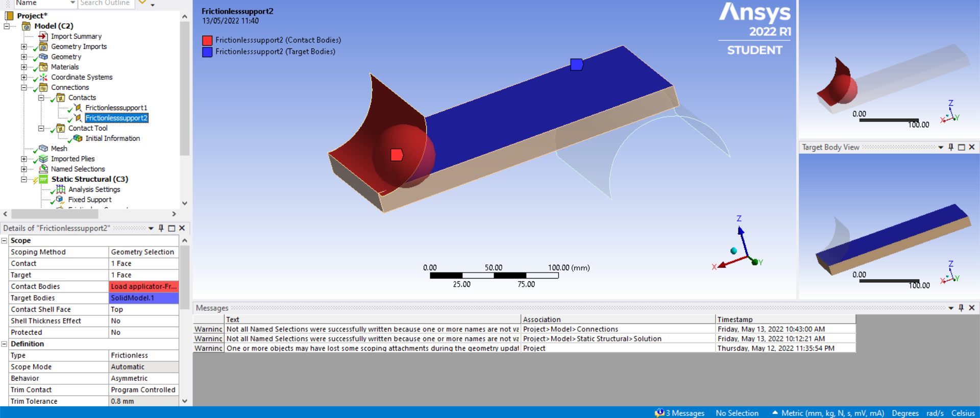Pin the Target Body View panel
This screenshot has height=418, width=980.
click(x=951, y=147)
